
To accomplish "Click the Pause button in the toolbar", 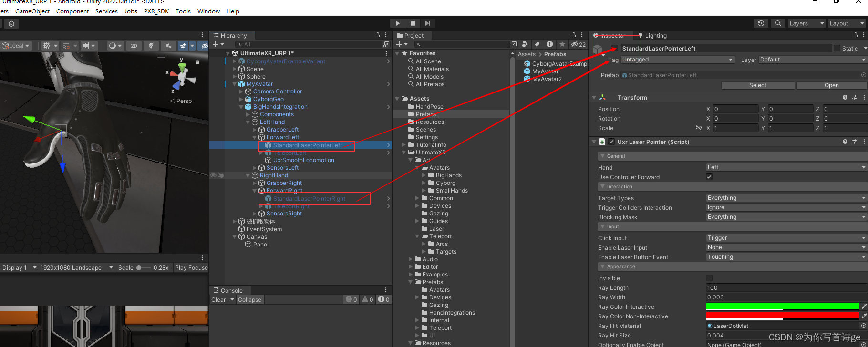I will coord(413,23).
